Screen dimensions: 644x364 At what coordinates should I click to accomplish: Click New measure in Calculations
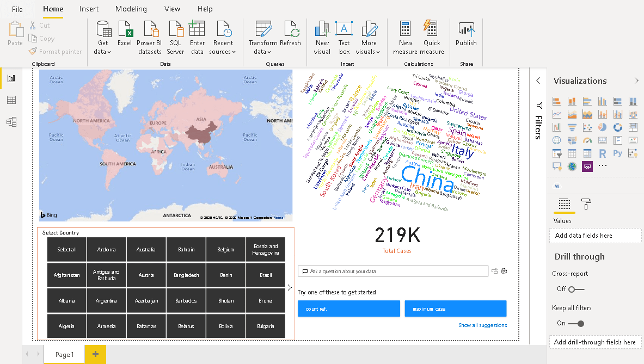tap(405, 38)
